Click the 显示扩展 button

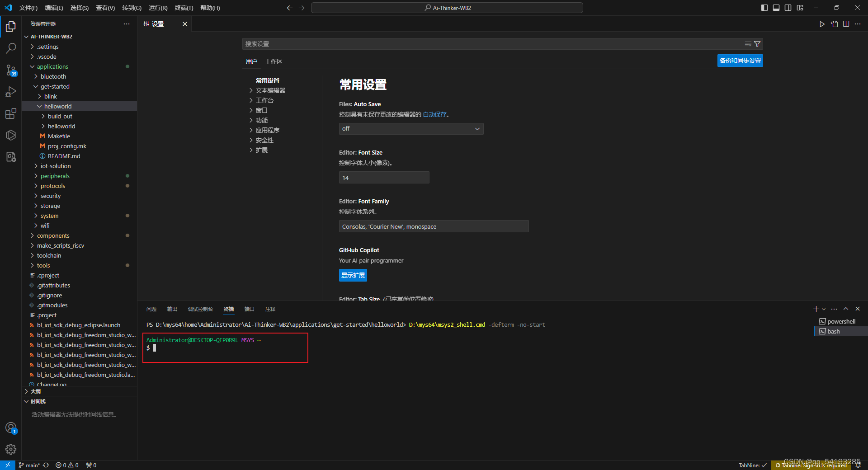tap(353, 275)
